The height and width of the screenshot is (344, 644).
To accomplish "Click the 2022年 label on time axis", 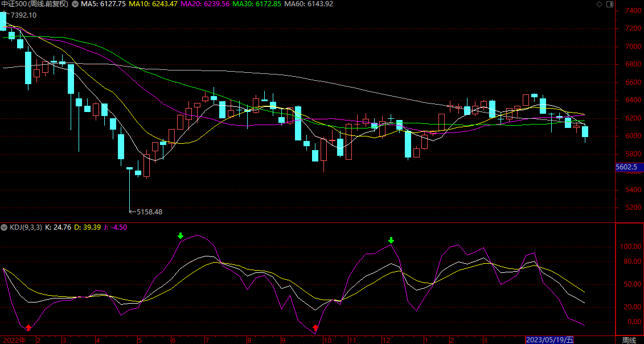I will (x=14, y=340).
